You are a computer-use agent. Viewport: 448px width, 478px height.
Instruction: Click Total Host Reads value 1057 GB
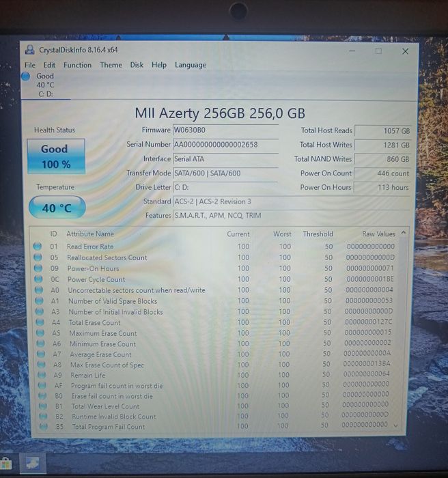pos(382,131)
